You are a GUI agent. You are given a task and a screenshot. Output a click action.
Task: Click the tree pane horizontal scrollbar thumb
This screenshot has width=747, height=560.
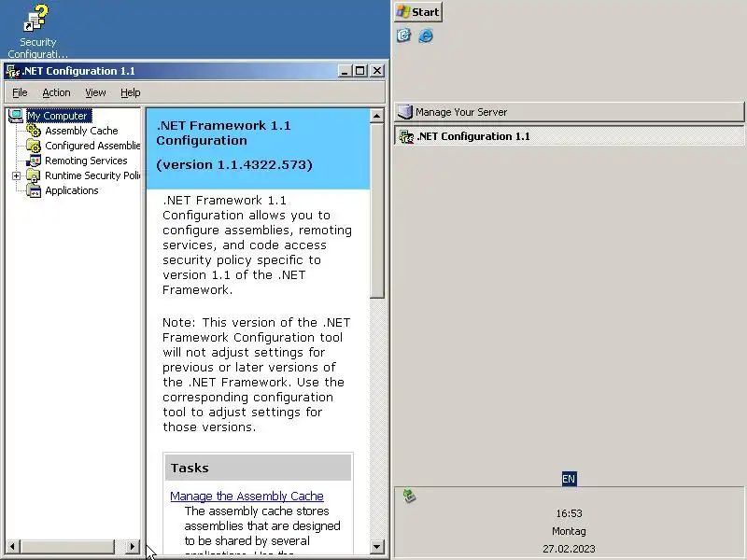click(x=67, y=547)
